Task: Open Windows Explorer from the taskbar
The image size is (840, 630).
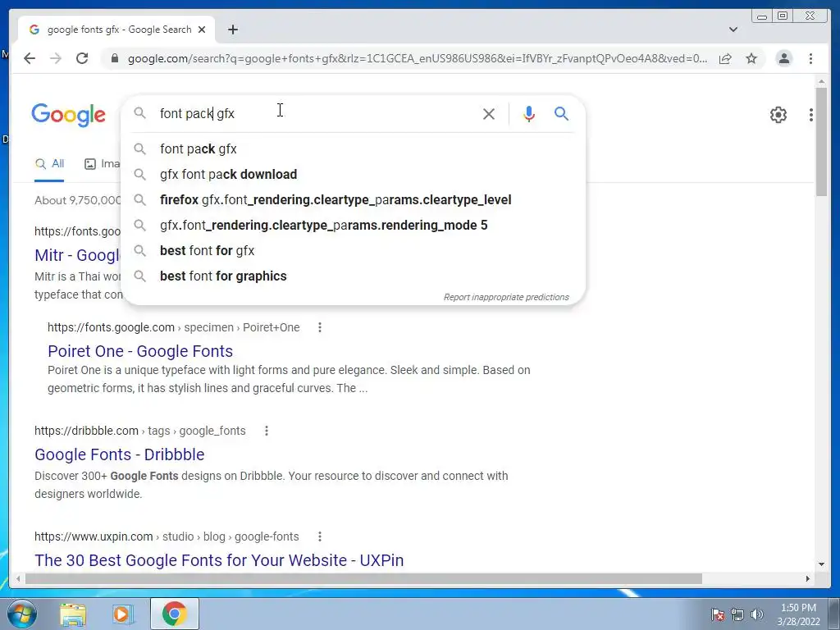Action: [73, 614]
